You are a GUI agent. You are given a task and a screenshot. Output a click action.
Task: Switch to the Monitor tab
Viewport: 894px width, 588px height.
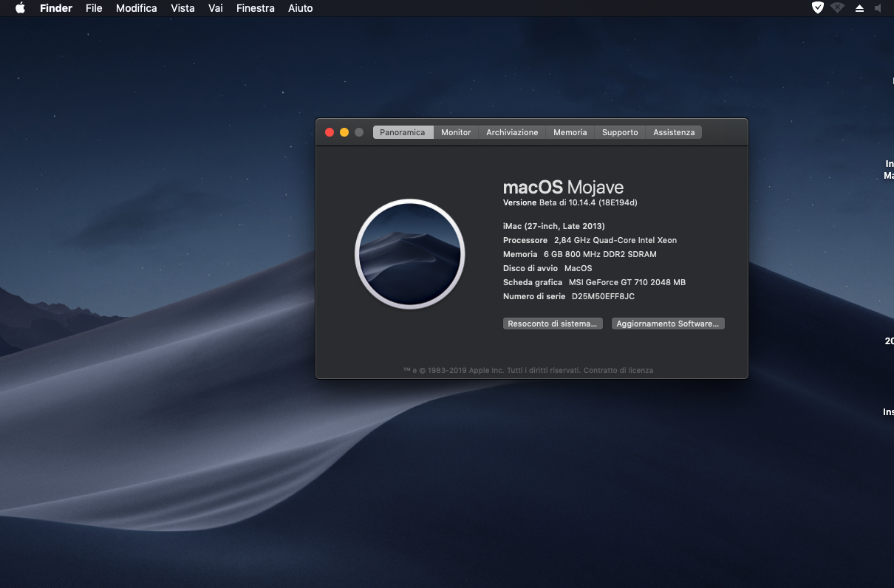click(456, 132)
